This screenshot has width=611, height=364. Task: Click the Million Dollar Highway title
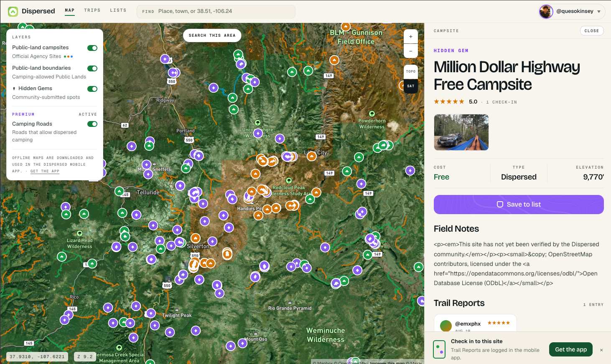[x=507, y=76]
